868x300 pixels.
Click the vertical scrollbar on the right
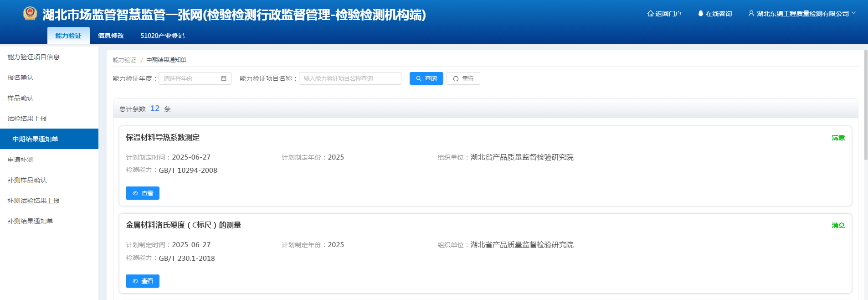coord(865,105)
